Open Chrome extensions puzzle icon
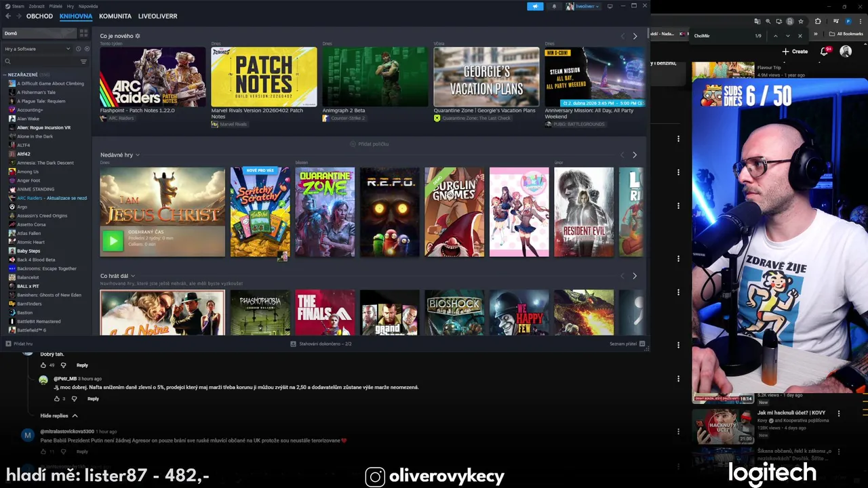 pyautogui.click(x=818, y=21)
